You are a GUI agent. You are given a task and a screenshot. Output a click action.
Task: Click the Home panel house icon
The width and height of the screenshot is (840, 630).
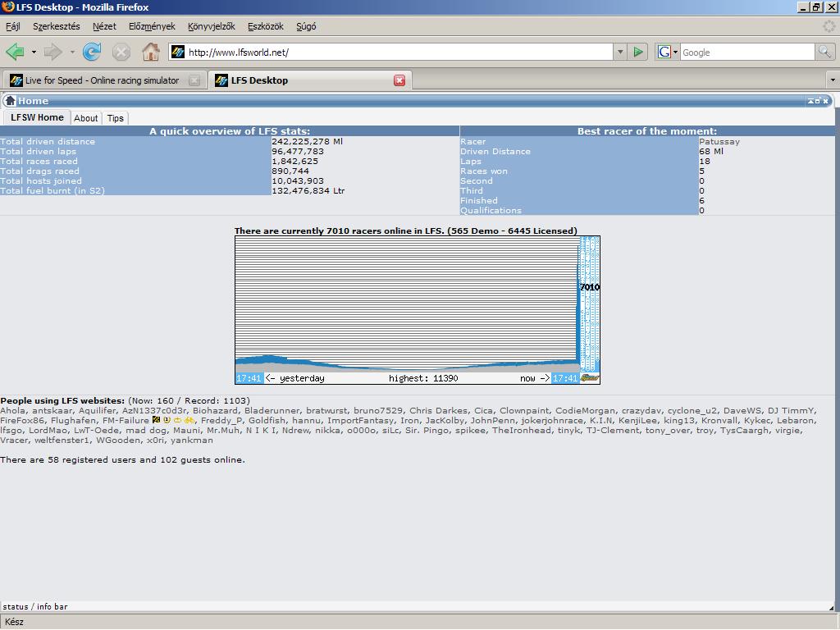coord(10,101)
